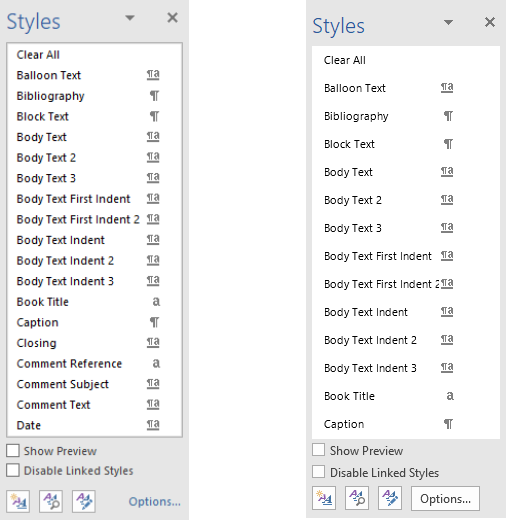Enable Show Preview in left Styles pane

13,451
